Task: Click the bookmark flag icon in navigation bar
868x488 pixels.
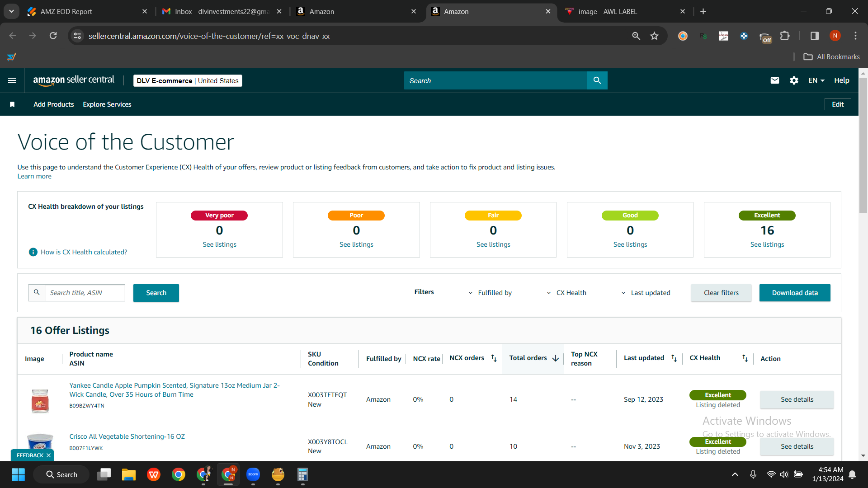Action: (x=12, y=104)
